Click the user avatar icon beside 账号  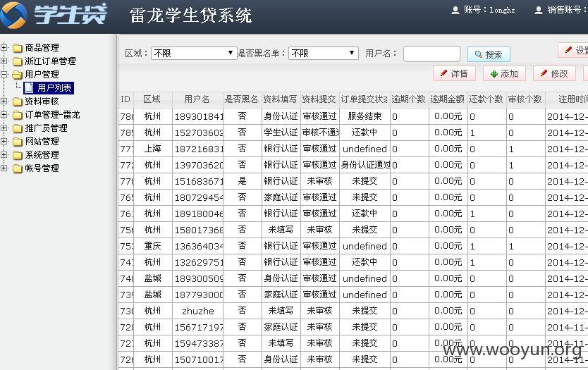pos(455,10)
